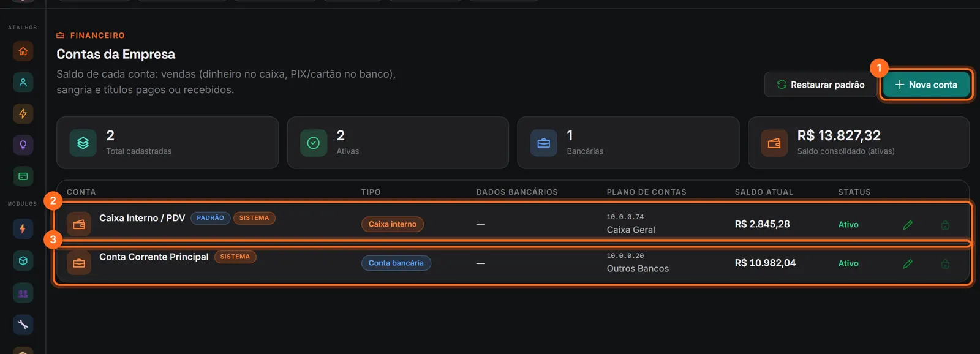Select the Saldo consolidado summary card
980x354 pixels.
[x=858, y=143]
